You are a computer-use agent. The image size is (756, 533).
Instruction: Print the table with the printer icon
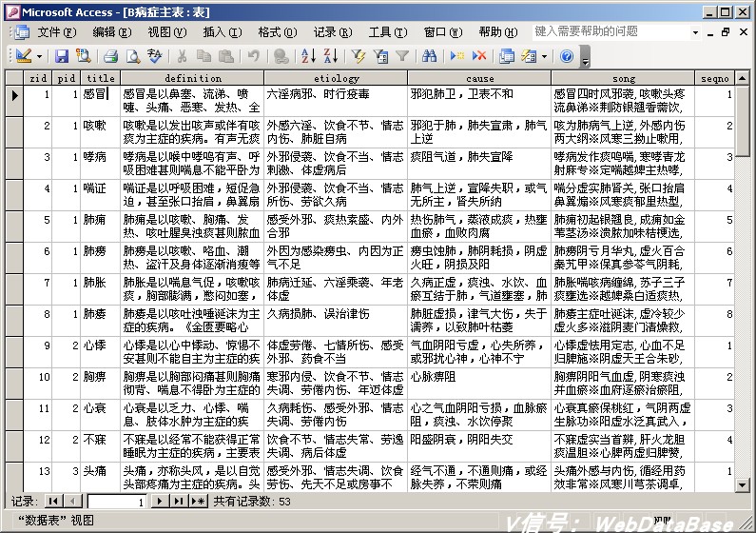click(110, 56)
